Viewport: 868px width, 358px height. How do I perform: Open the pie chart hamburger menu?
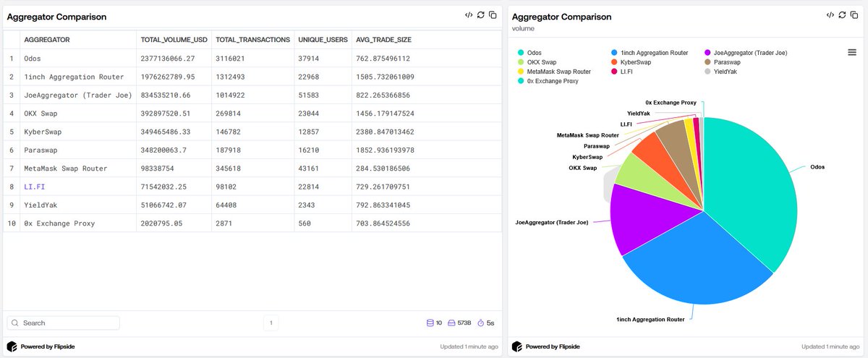coord(852,52)
